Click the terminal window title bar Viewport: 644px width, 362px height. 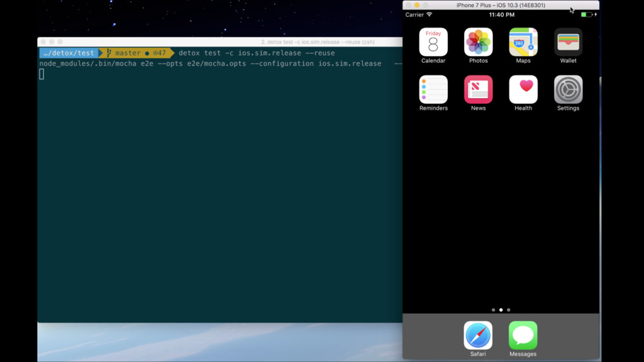tap(220, 42)
